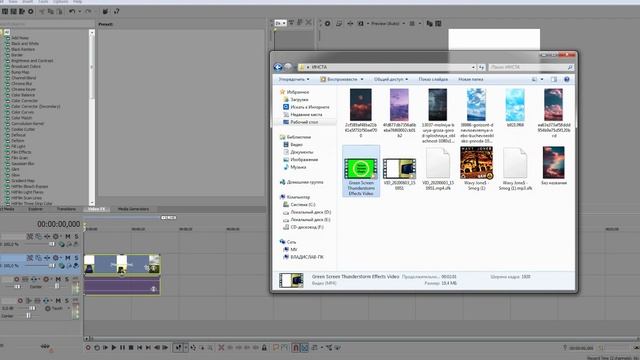Mute the selected blue video track
Image resolution: width=640 pixels, height=360 pixels.
tap(68, 258)
